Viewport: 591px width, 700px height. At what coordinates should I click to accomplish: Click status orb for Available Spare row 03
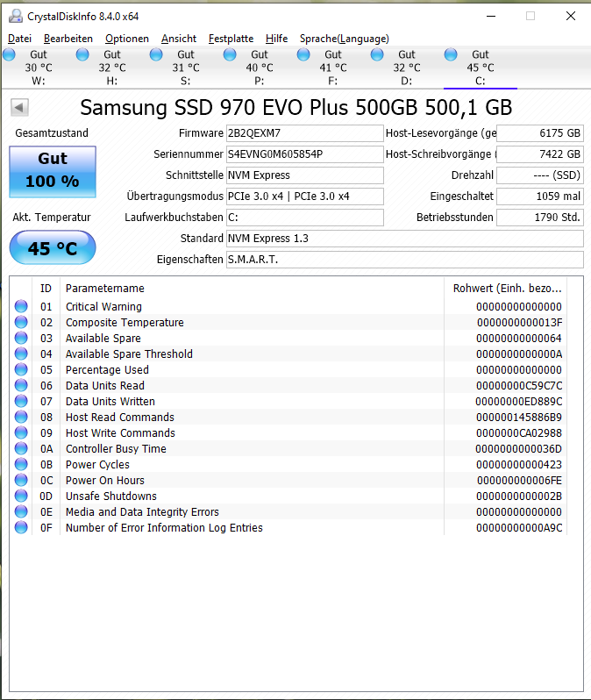(21, 338)
